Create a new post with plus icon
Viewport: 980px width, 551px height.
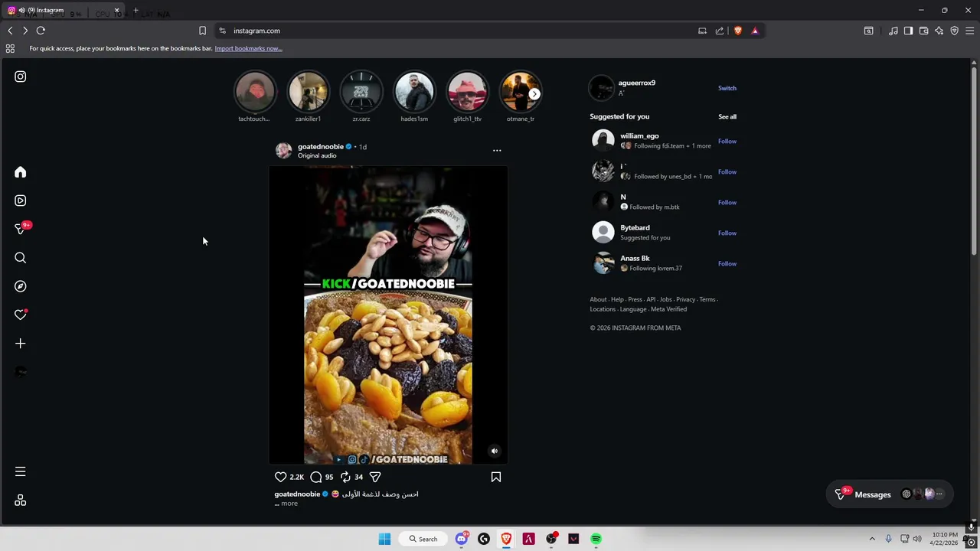(x=21, y=344)
